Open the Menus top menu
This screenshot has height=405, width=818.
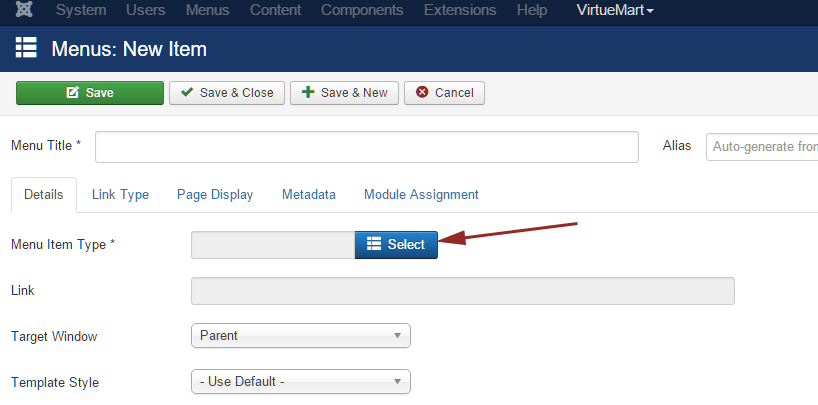pyautogui.click(x=207, y=10)
